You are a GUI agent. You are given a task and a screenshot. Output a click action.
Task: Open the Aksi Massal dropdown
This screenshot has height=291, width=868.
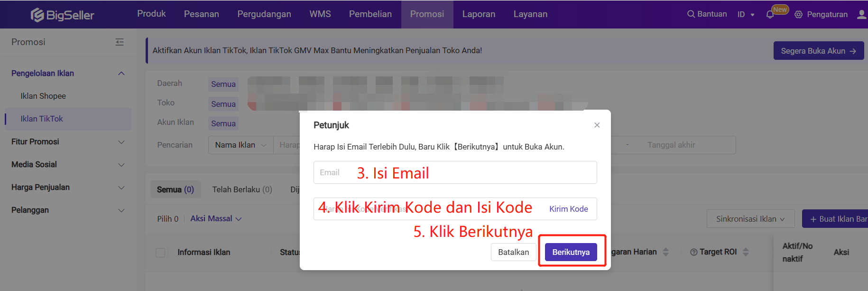coord(216,219)
